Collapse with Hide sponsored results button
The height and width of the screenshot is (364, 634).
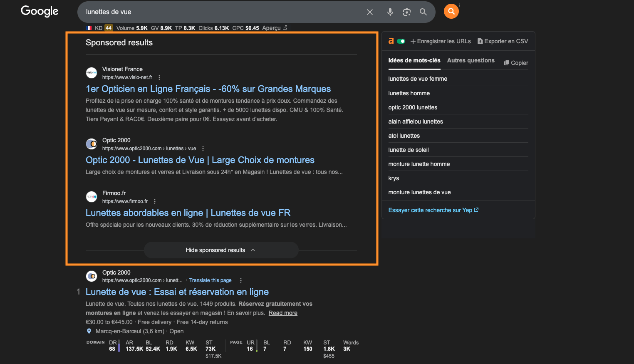tap(221, 250)
